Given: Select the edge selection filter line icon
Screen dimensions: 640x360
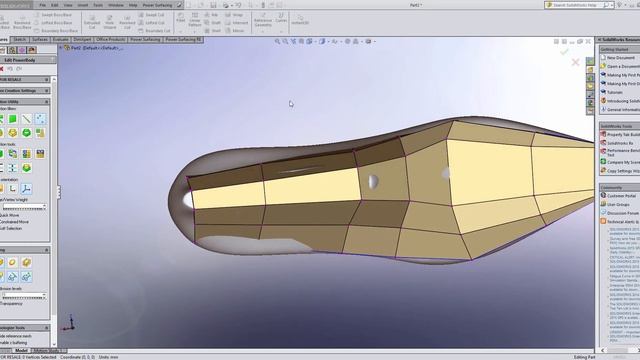Looking at the screenshot, I should [27, 119].
